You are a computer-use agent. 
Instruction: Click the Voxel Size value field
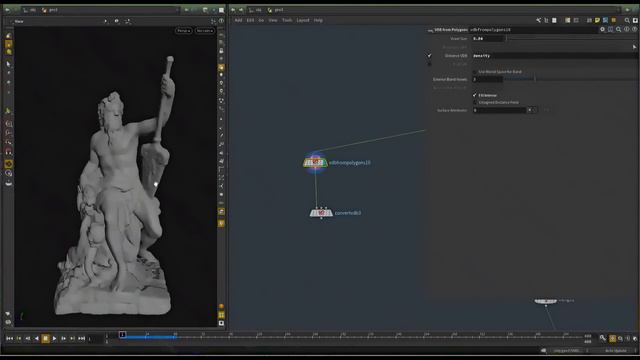pyautogui.click(x=488, y=38)
